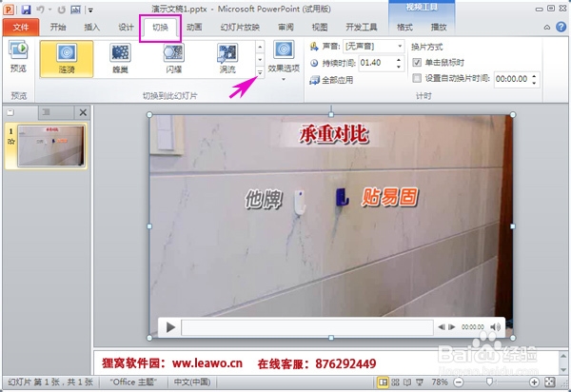Open PowerPoint Help question mark icon
Viewport: 571px width, 392px height.
pos(561,27)
